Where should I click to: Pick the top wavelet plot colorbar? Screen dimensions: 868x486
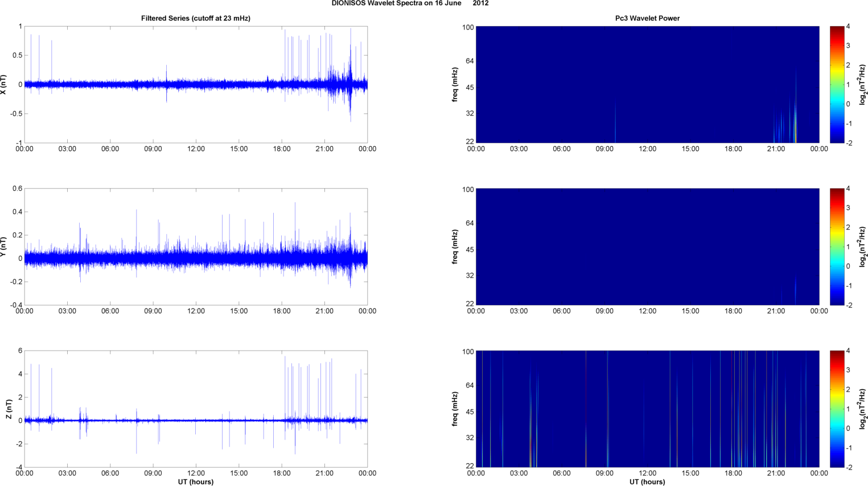point(837,84)
